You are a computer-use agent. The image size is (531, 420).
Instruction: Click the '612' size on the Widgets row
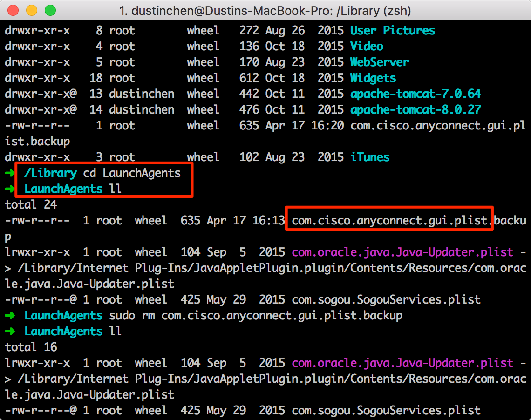coord(249,78)
